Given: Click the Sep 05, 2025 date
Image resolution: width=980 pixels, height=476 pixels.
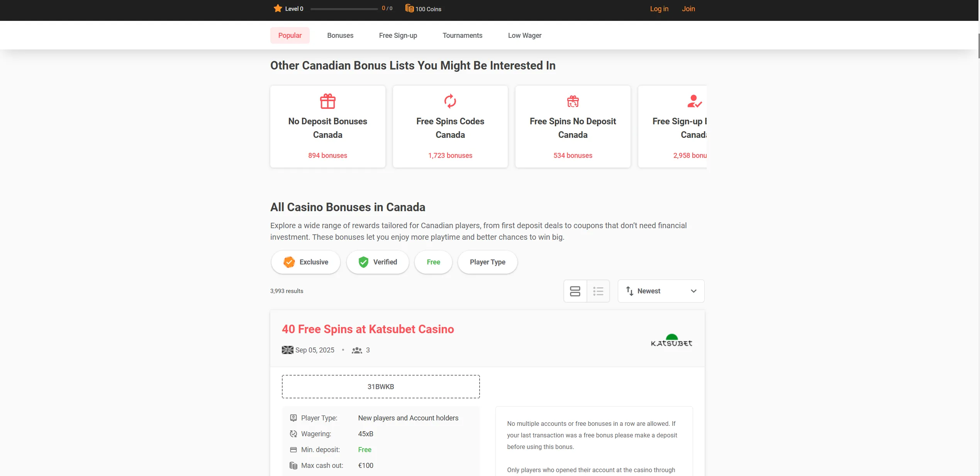Looking at the screenshot, I should coord(315,350).
